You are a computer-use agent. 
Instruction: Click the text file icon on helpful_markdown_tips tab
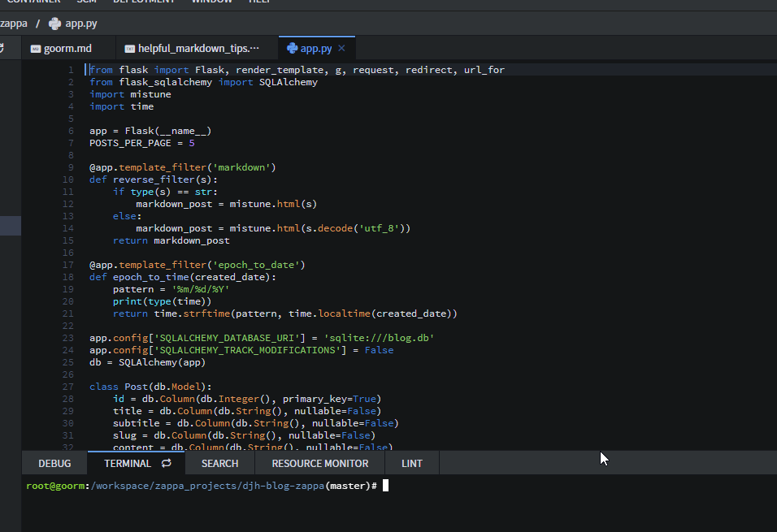tap(128, 49)
